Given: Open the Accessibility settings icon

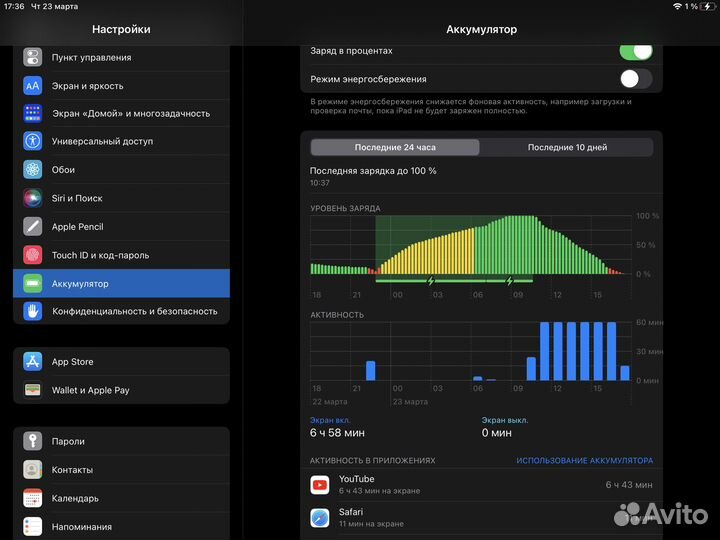Looking at the screenshot, I should pyautogui.click(x=33, y=141).
